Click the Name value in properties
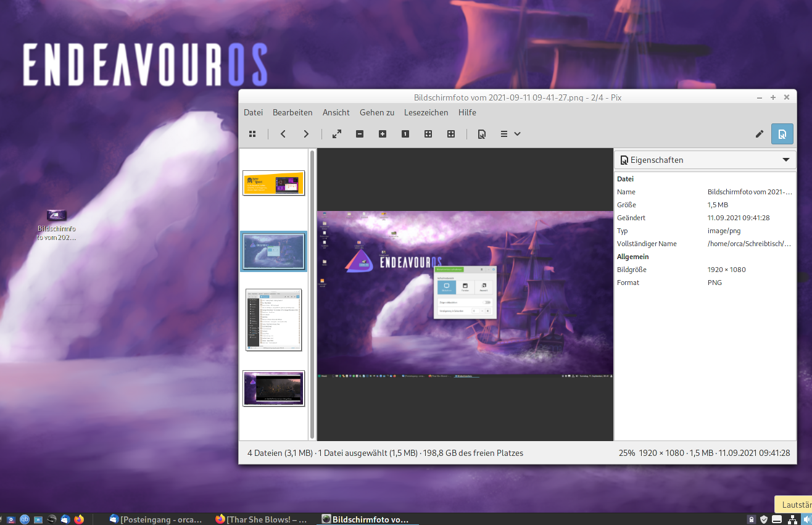This screenshot has height=525, width=812. (x=750, y=192)
